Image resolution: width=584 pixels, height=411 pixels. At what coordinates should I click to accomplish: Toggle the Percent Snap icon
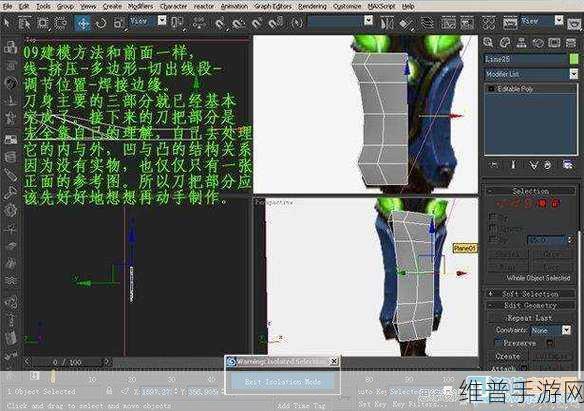point(257,23)
